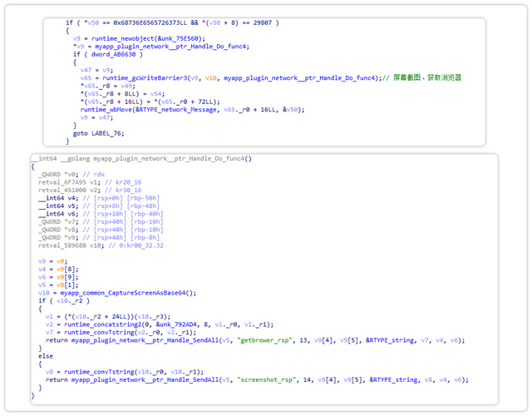Select the line v9 = v47;

pyautogui.click(x=96, y=117)
